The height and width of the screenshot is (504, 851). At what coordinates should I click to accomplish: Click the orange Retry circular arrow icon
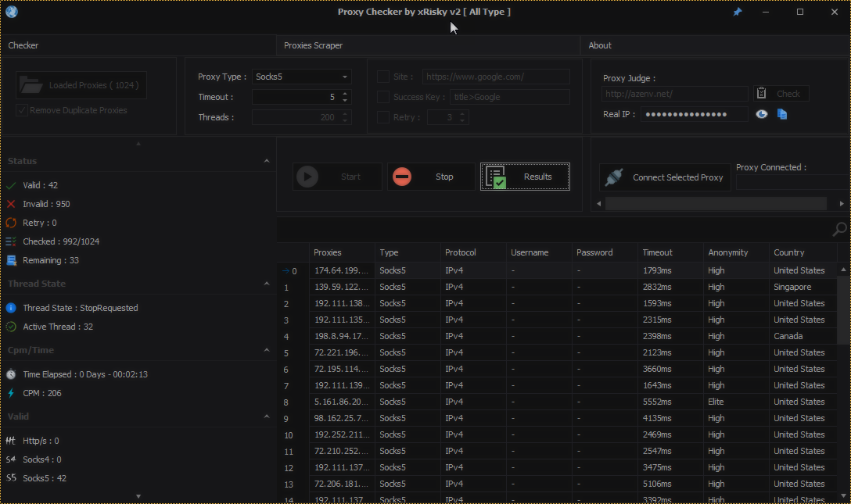(x=11, y=223)
